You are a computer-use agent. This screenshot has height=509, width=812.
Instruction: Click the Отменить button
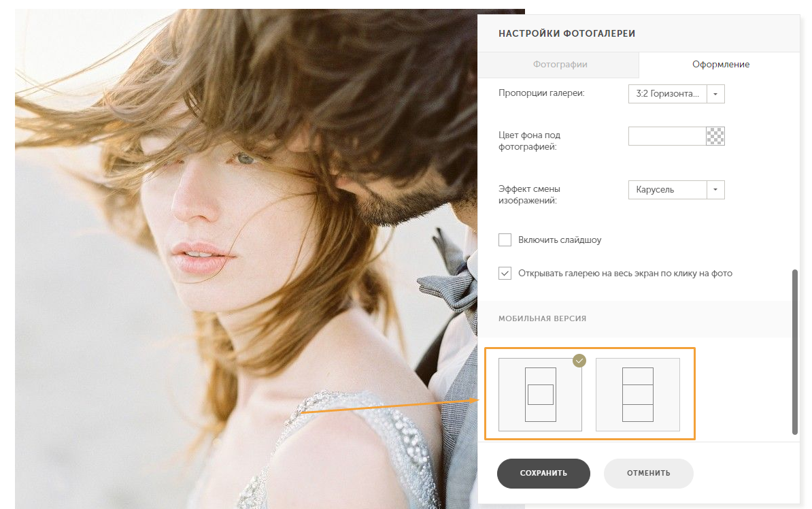648,474
